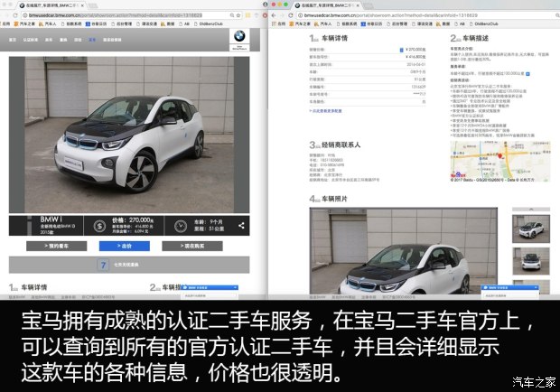Open OldBenzClub bookmark in right window
The image size is (560, 392).
[x=483, y=23]
